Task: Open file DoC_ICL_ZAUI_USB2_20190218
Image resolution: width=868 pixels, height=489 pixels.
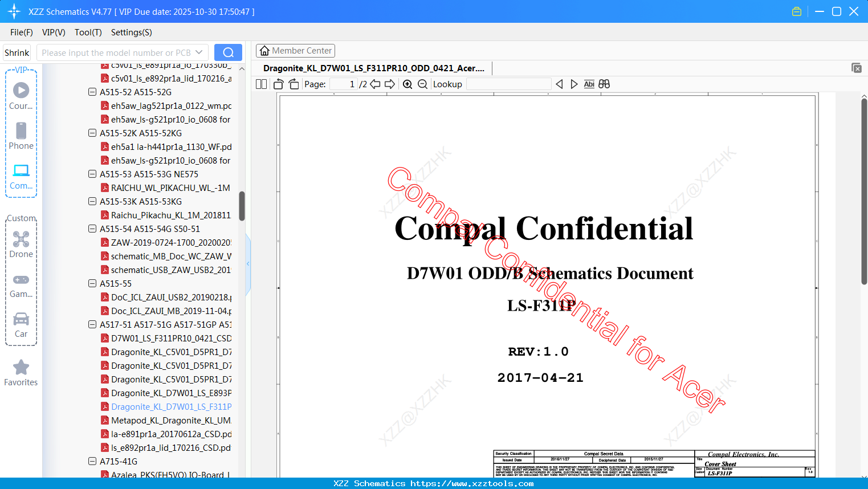Action: click(x=166, y=297)
